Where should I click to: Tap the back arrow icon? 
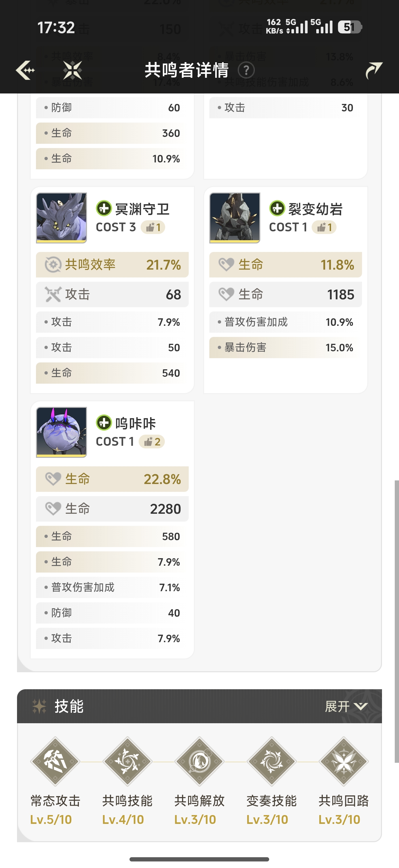[26, 70]
